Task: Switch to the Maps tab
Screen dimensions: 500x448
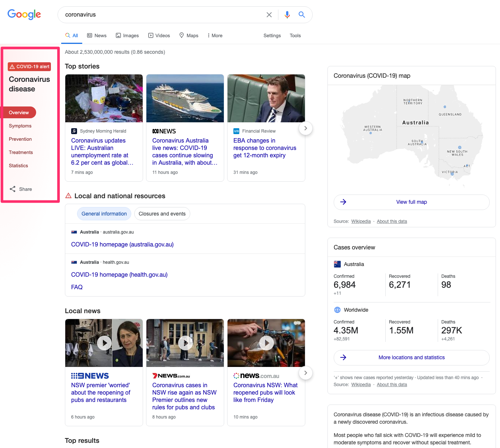Action: (x=189, y=36)
